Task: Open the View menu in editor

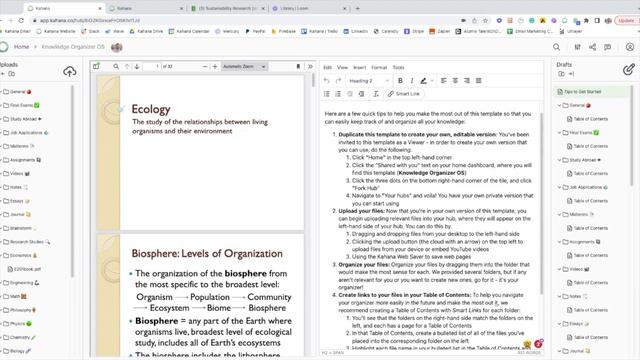Action: pyautogui.click(x=342, y=67)
